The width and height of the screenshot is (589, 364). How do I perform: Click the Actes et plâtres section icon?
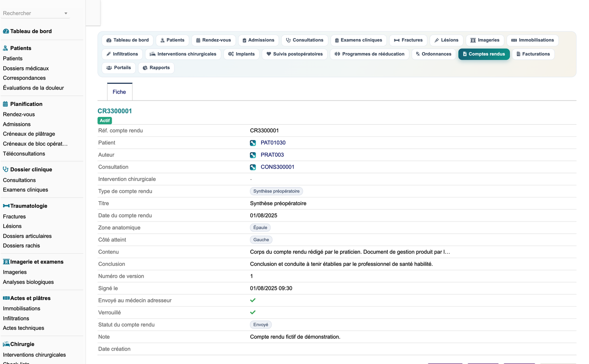pos(6,298)
